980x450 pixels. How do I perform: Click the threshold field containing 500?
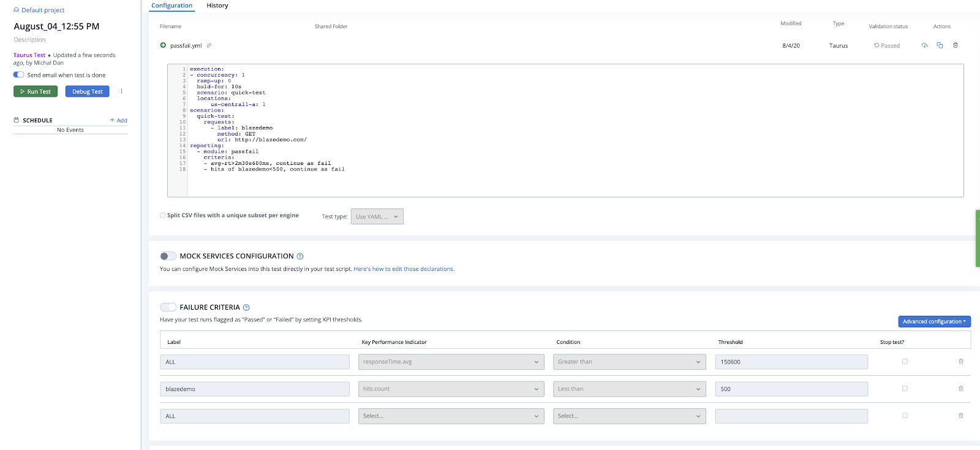tap(791, 389)
